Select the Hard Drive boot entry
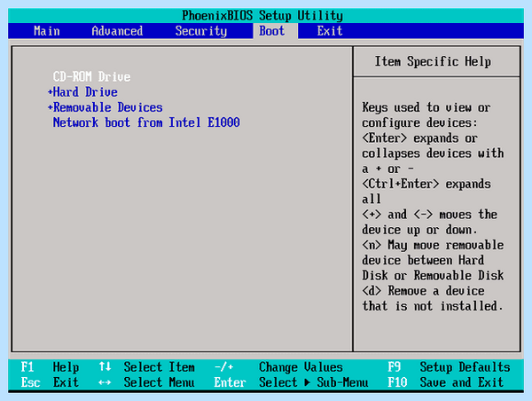Image resolution: width=532 pixels, height=401 pixels. point(85,91)
